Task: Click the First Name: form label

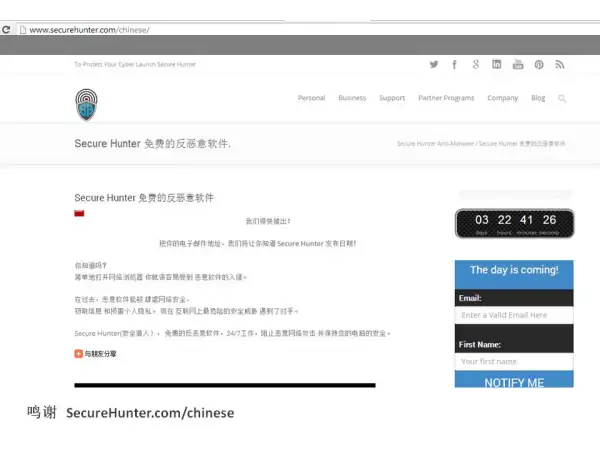Action: pos(479,344)
